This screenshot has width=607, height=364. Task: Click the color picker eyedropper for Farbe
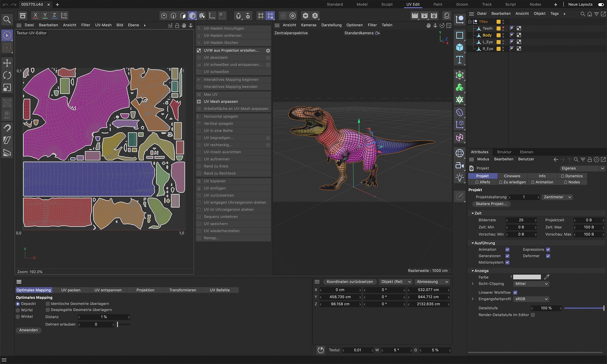[x=547, y=277]
